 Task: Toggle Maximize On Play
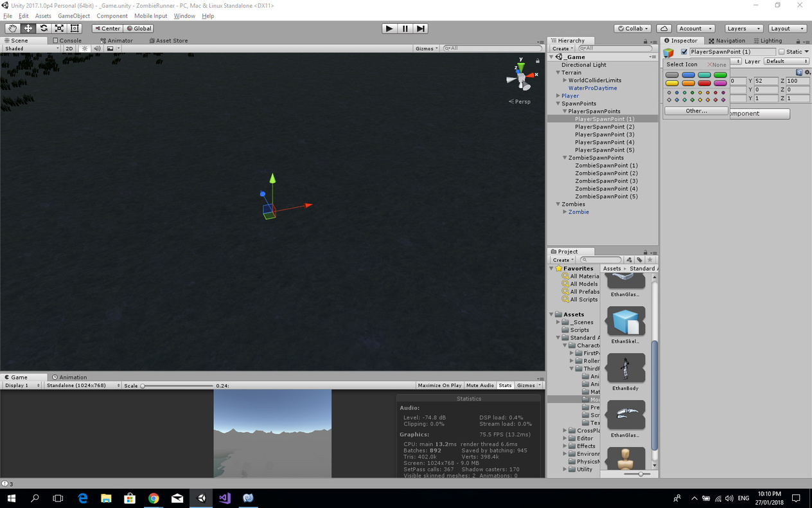[x=439, y=385]
